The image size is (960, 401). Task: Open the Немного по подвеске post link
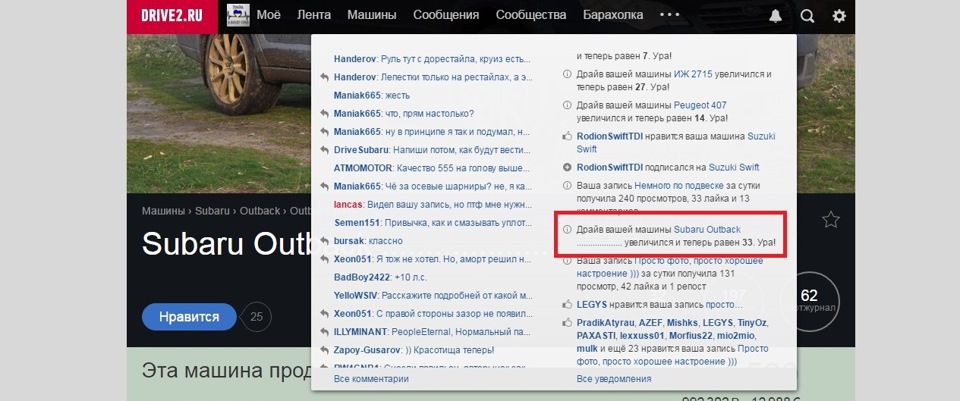click(680, 185)
